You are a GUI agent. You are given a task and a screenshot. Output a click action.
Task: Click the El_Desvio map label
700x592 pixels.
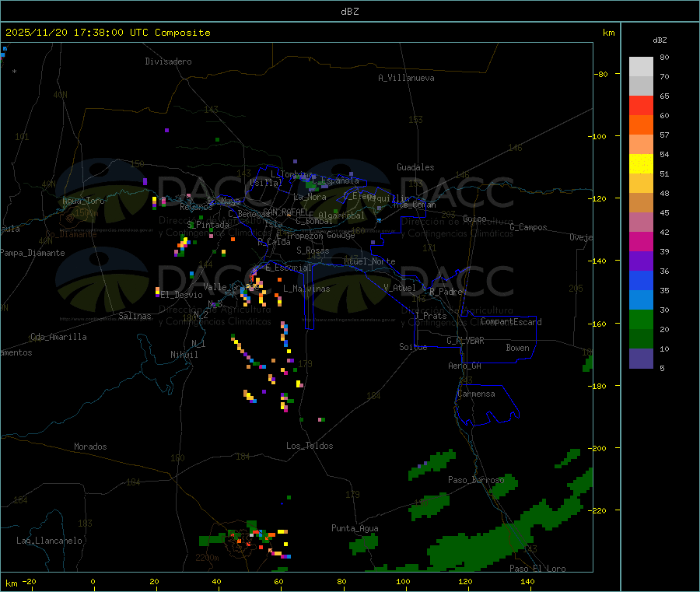(181, 295)
